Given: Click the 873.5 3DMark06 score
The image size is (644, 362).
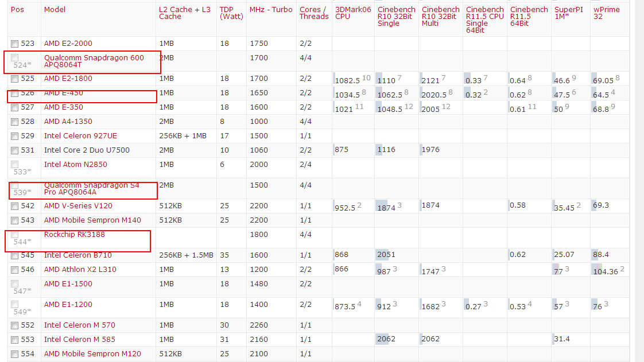Looking at the screenshot, I should coord(345,306).
